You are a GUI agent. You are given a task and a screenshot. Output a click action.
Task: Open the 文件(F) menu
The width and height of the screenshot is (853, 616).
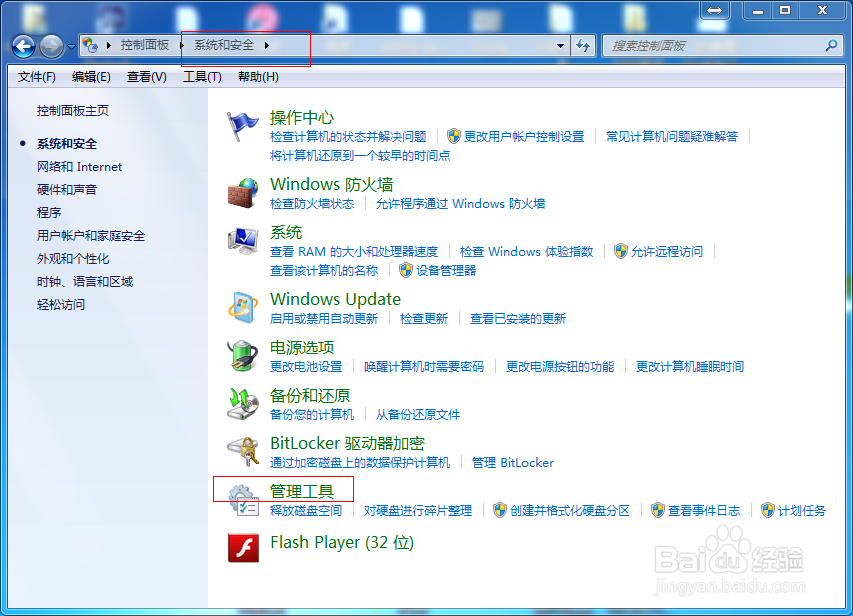click(x=36, y=77)
